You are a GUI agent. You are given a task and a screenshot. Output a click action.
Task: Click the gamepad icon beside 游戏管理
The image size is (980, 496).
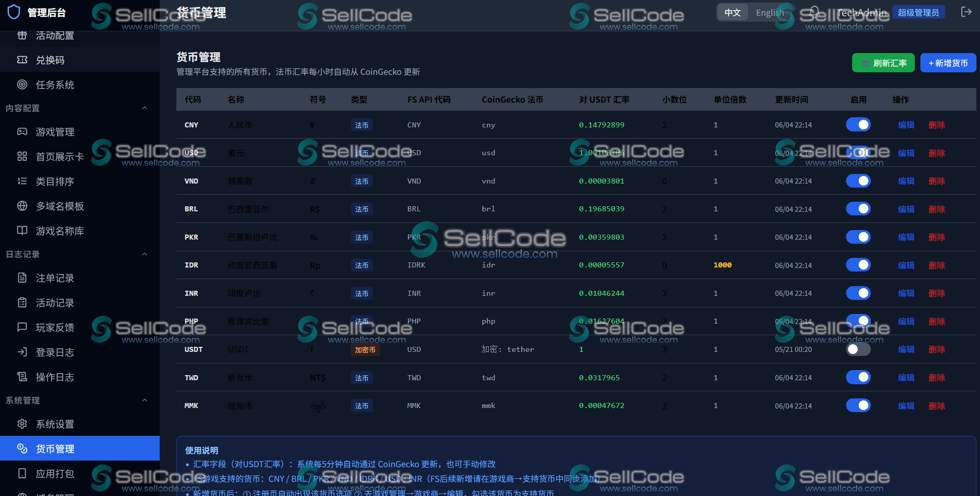(22, 131)
